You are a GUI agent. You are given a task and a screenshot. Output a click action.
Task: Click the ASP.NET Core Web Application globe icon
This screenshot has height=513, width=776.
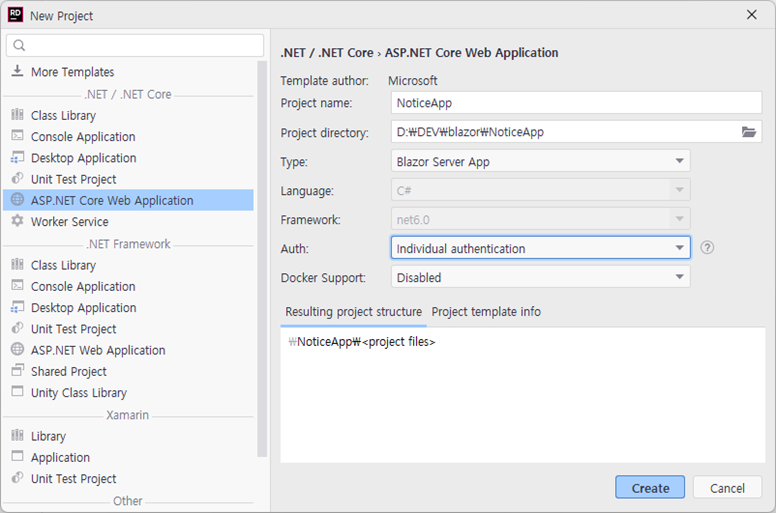click(x=17, y=199)
